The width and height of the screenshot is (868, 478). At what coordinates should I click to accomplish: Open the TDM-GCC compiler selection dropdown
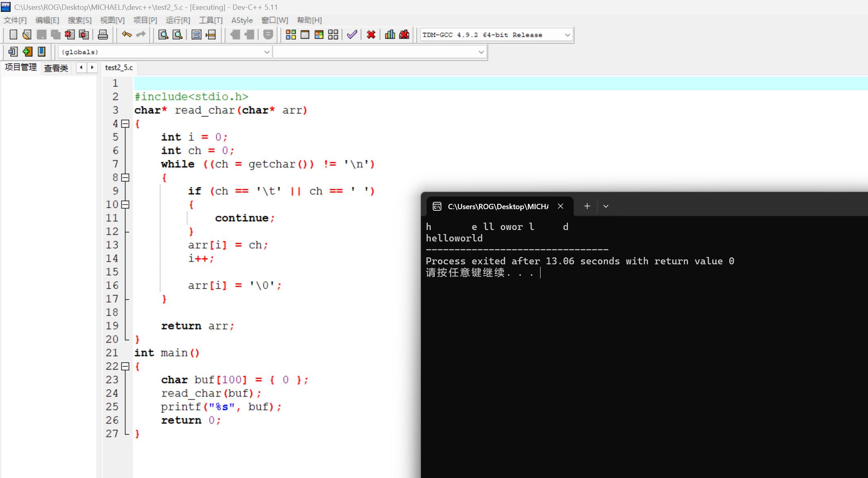coord(567,35)
